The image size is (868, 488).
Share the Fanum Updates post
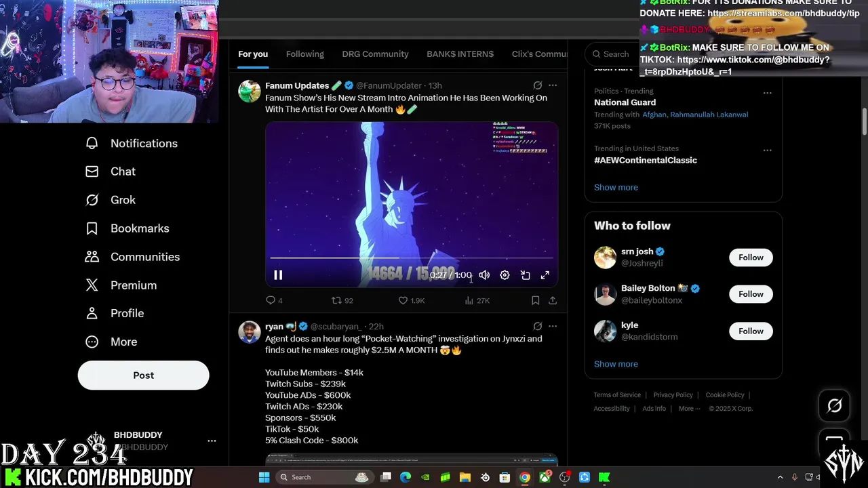point(553,300)
